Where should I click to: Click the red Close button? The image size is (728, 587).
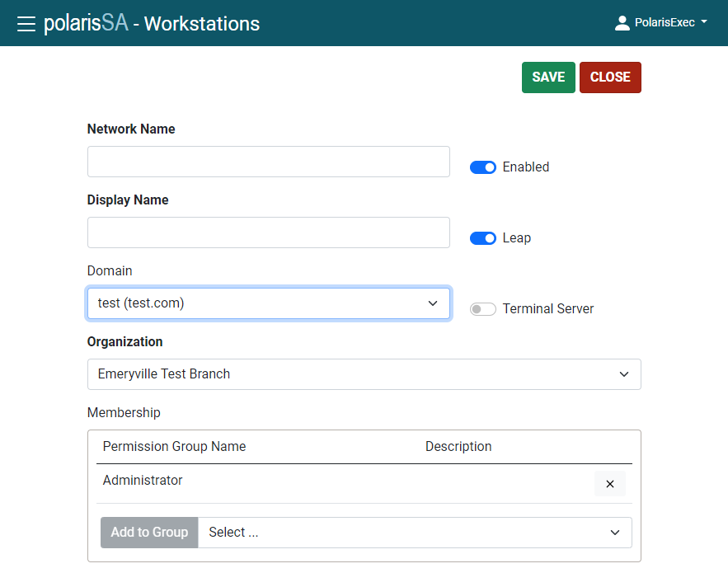pyautogui.click(x=610, y=77)
